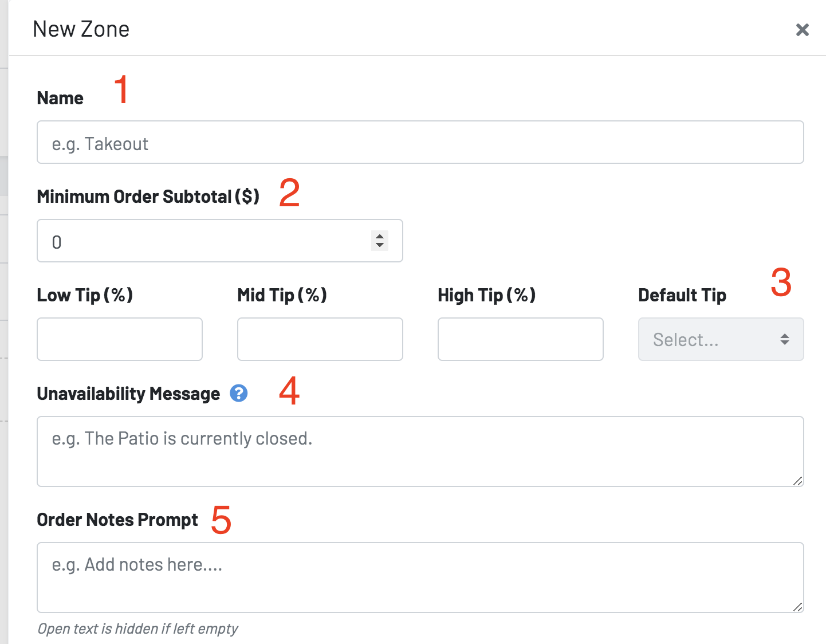Click into the Minimum Order Subtotal number field

tap(219, 241)
